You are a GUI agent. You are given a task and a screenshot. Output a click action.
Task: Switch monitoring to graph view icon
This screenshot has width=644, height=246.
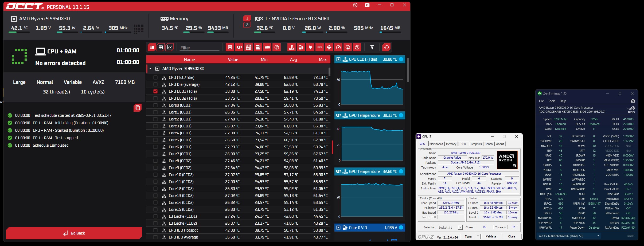(170, 47)
